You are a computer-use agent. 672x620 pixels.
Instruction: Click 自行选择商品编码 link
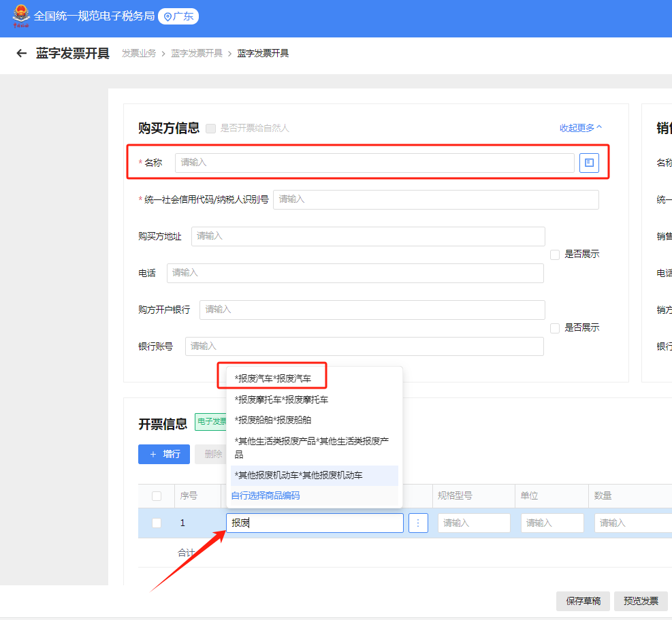pyautogui.click(x=266, y=495)
